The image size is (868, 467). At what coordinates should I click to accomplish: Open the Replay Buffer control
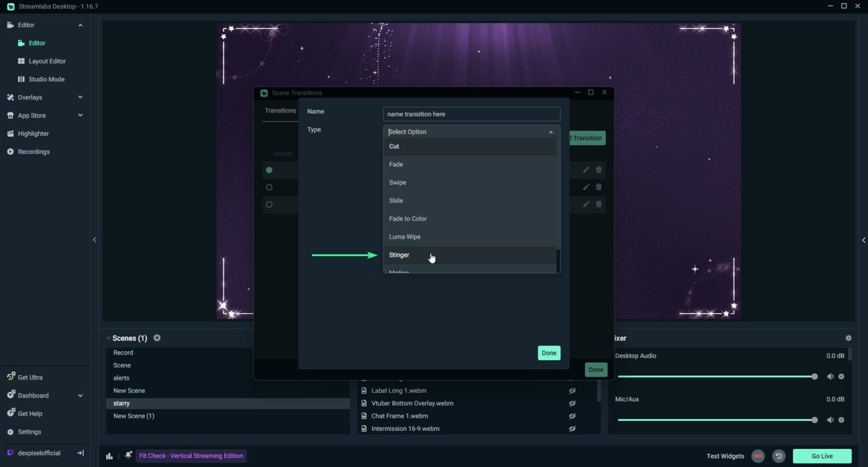(x=779, y=456)
